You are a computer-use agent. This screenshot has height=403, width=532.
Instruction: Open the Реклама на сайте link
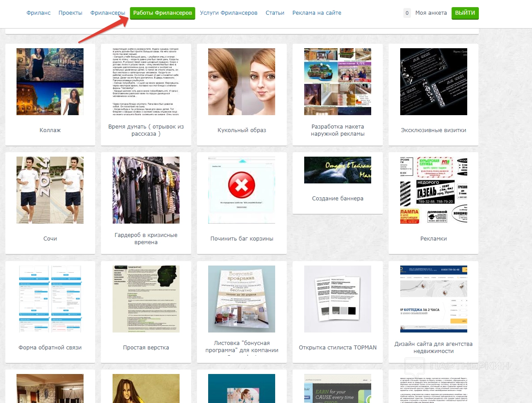click(317, 13)
